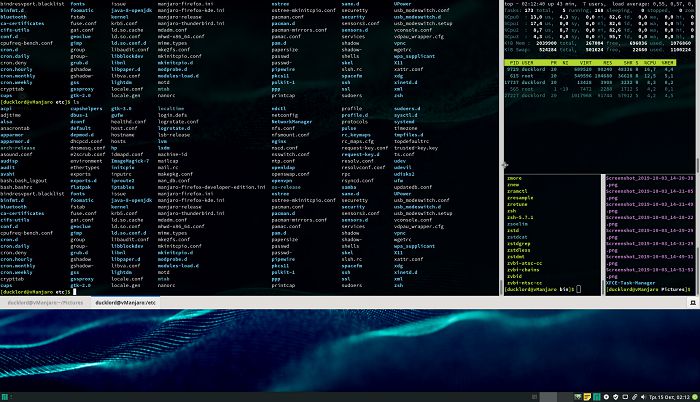Click zstdgrep in the bin listing
The image size is (700, 402).
tap(518, 244)
